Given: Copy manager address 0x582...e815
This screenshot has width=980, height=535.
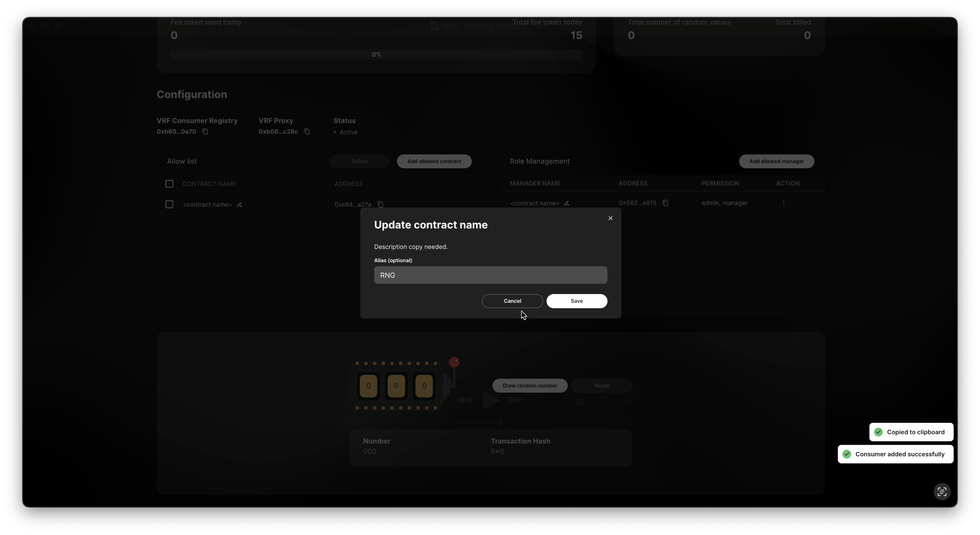Looking at the screenshot, I should (x=665, y=203).
